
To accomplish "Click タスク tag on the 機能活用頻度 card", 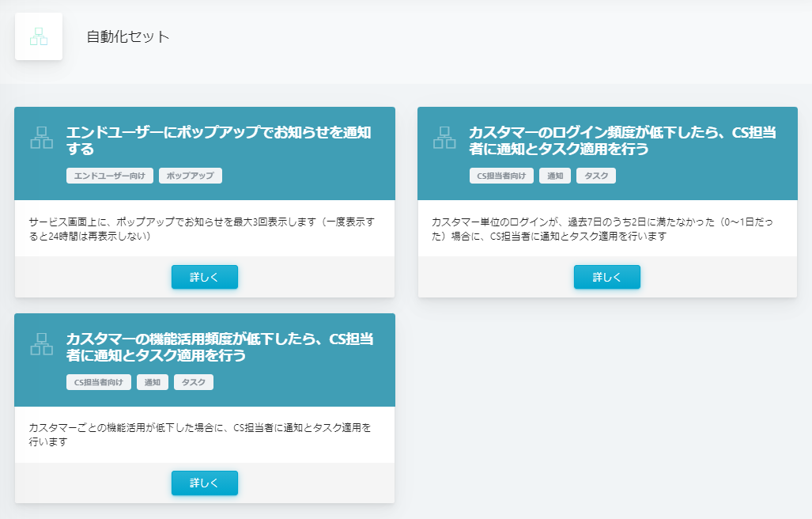I will tap(194, 382).
